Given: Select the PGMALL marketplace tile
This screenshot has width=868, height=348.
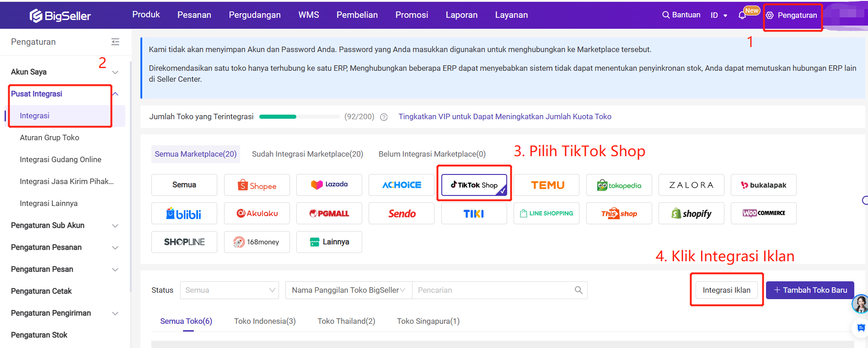Looking at the screenshot, I should coord(329,213).
